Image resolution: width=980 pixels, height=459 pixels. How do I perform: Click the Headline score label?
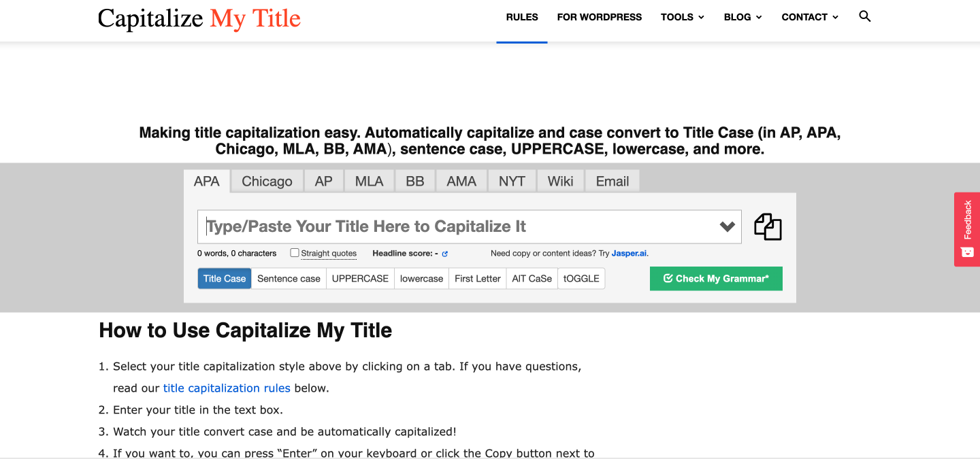click(x=405, y=253)
